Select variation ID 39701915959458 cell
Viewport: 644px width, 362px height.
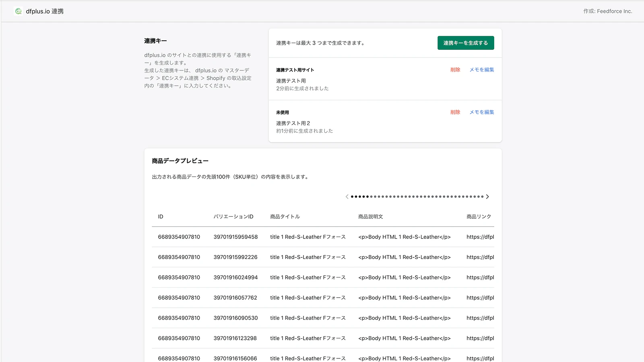click(236, 237)
